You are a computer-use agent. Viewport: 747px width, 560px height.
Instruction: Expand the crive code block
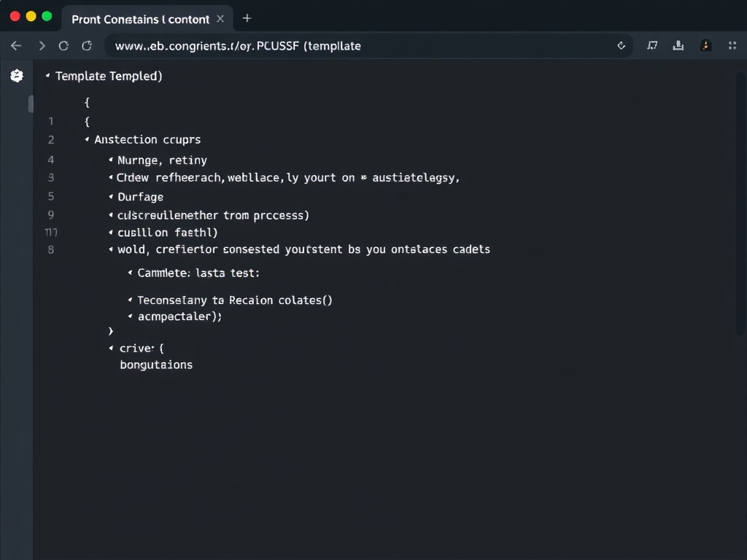tap(109, 348)
